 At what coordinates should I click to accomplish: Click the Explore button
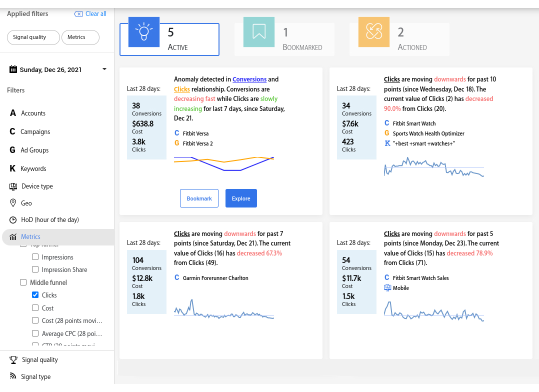pos(241,198)
